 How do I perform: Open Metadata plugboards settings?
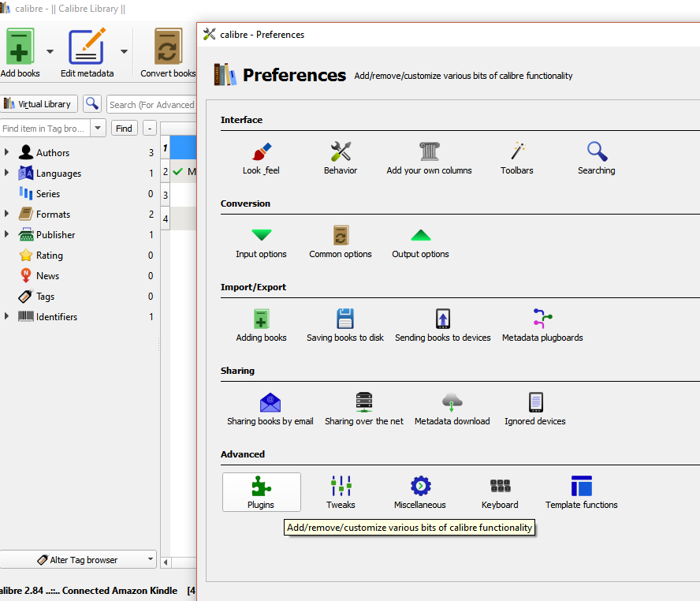[542, 324]
